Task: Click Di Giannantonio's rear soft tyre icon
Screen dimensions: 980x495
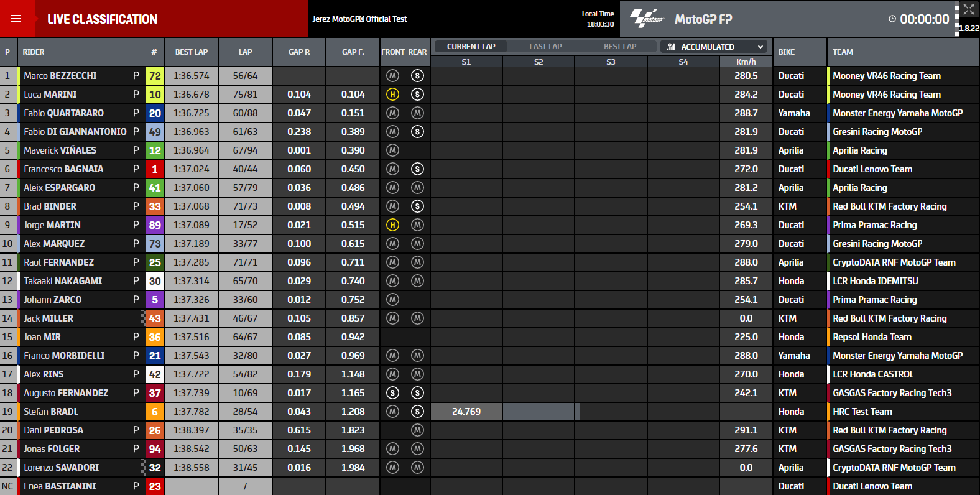Action: coord(417,132)
